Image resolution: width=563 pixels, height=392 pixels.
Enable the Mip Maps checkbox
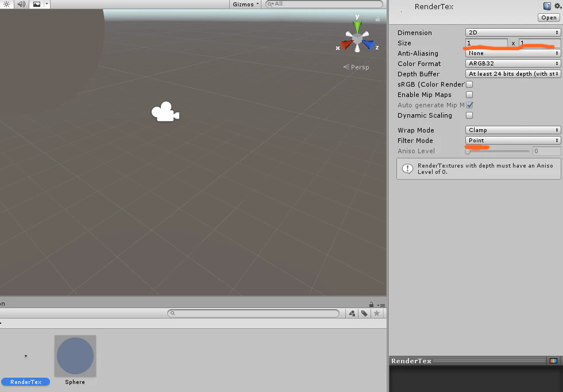469,95
